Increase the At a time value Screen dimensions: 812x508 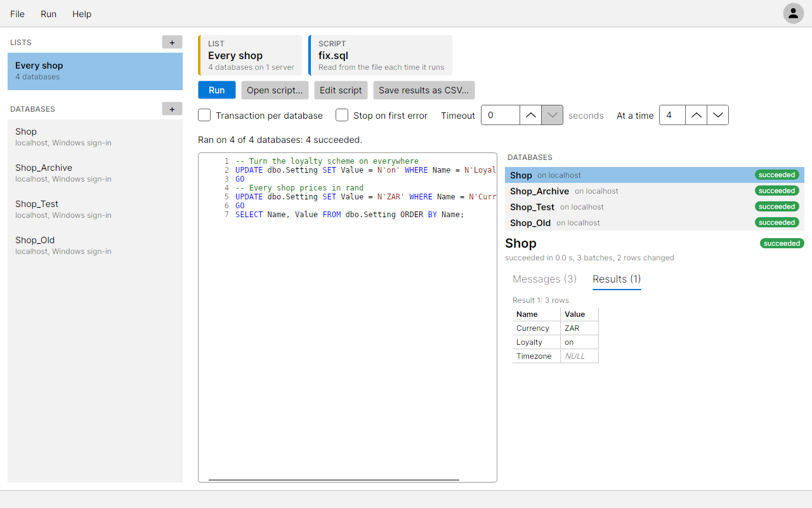coord(696,115)
